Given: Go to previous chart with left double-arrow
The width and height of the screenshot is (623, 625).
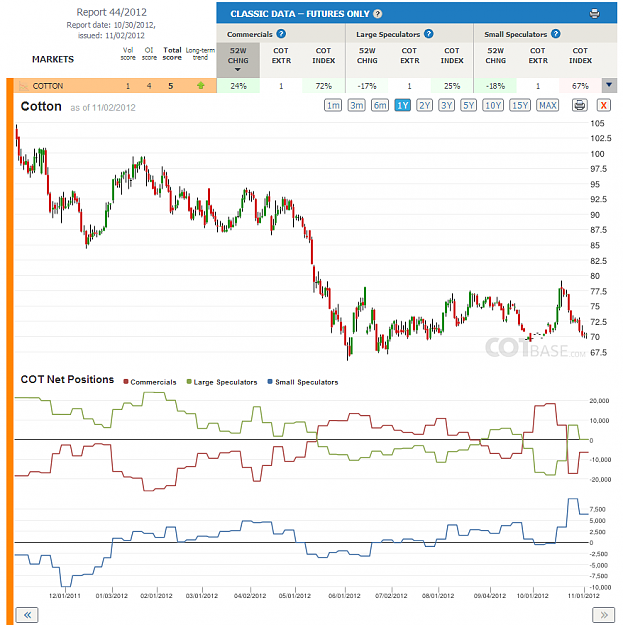Looking at the screenshot, I should [27, 615].
